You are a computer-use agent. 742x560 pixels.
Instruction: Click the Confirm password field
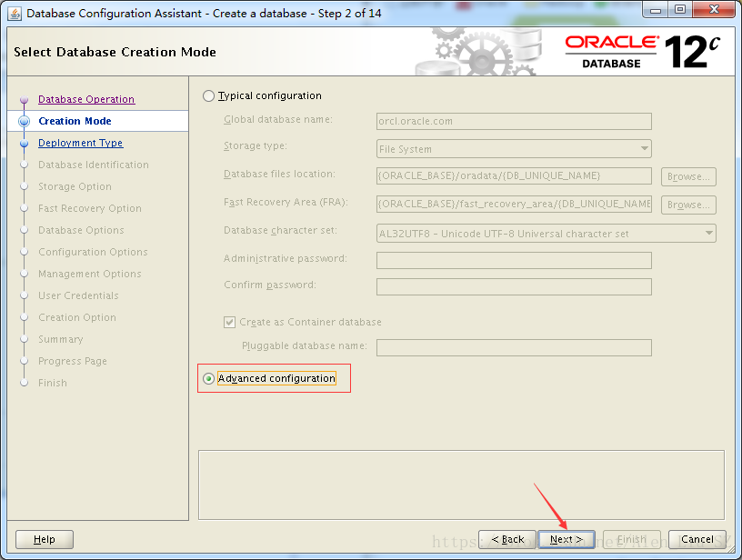coord(514,286)
